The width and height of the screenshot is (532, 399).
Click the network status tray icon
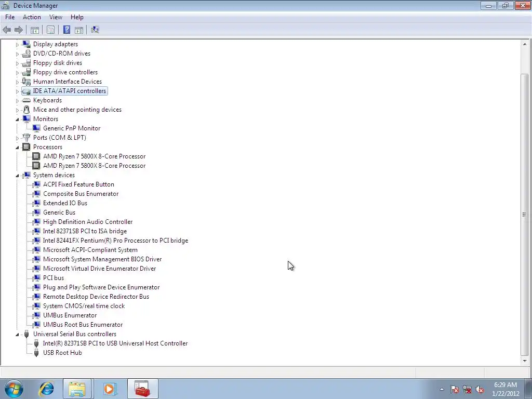(467, 390)
